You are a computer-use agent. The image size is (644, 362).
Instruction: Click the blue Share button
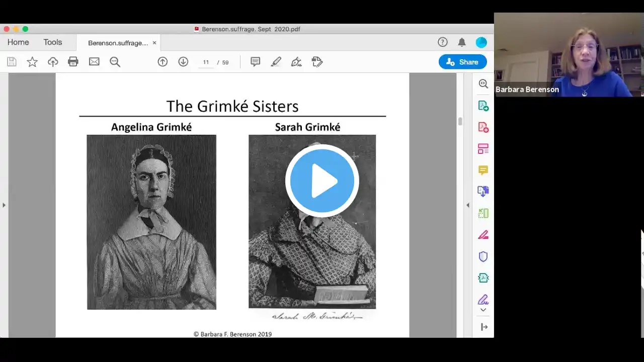point(462,62)
